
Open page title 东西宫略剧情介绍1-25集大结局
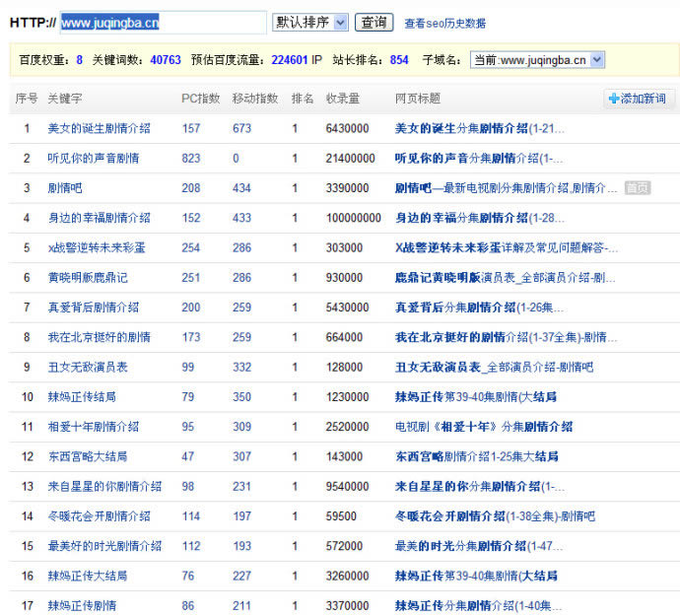tap(476, 456)
